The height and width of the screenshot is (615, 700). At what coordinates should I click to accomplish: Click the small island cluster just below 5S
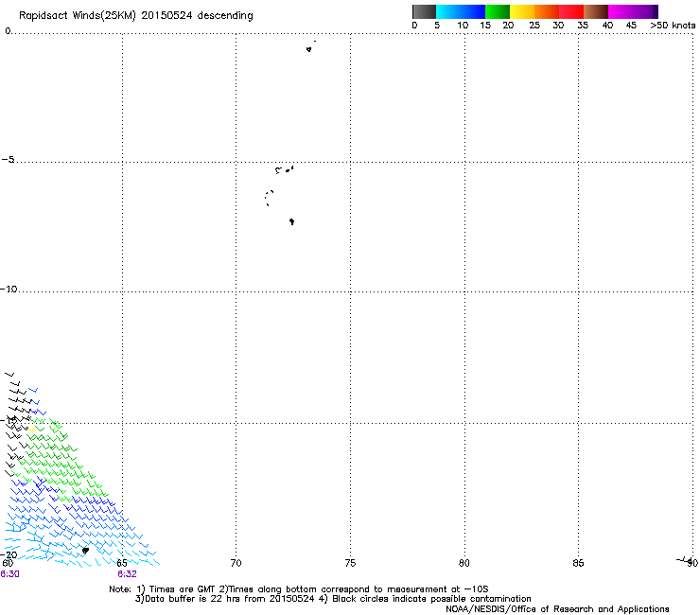(x=285, y=169)
